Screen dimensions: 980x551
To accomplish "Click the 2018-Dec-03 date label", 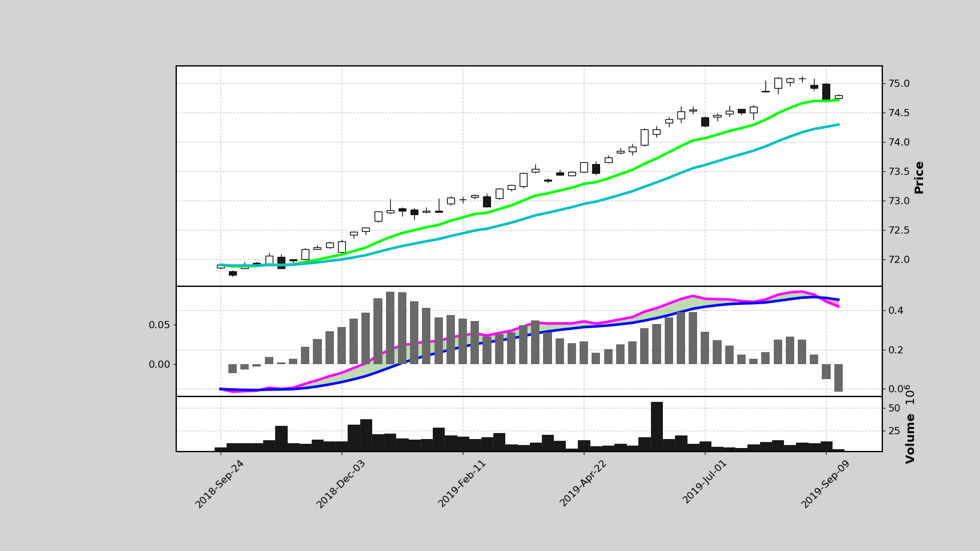I will tap(341, 484).
